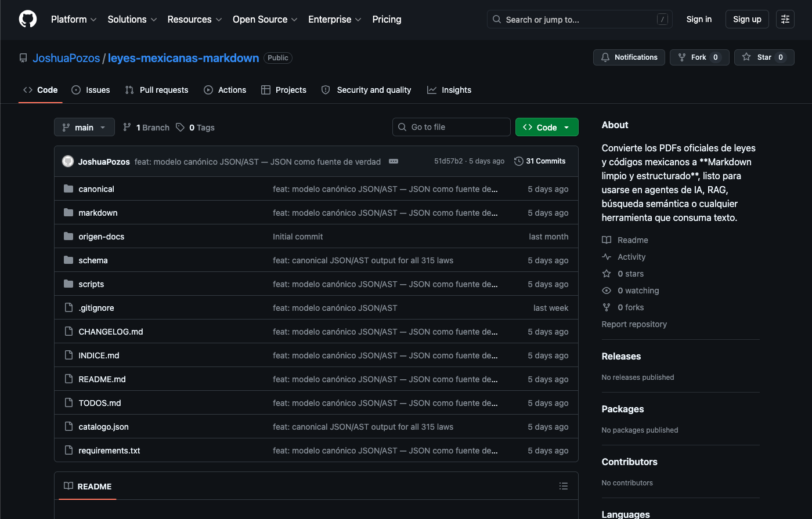Open the Security and quality tab
This screenshot has width=812, height=519.
click(366, 90)
